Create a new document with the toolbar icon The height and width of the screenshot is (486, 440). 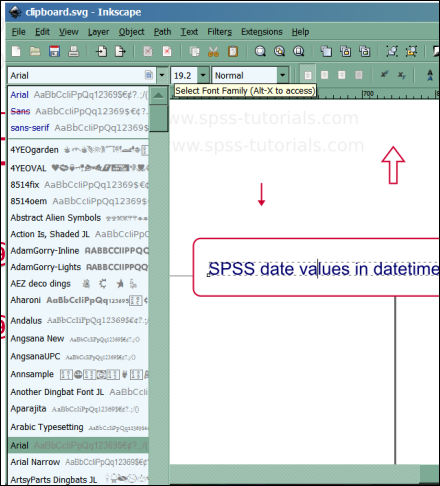(16, 51)
